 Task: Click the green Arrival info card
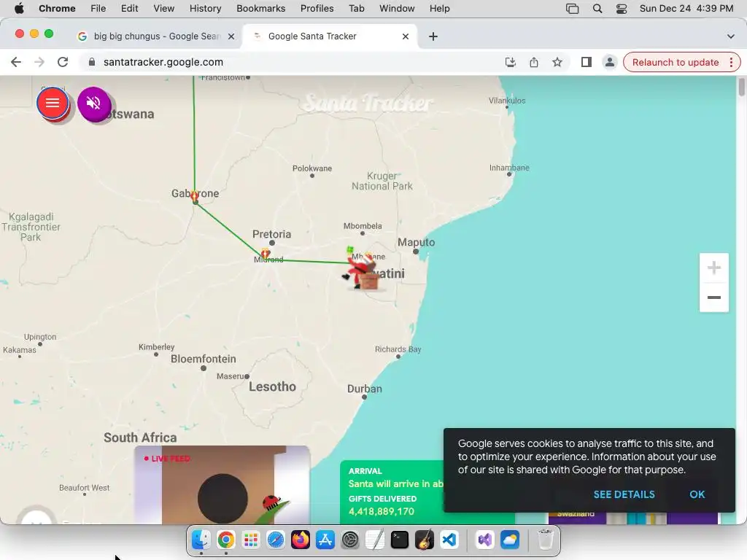click(392, 492)
